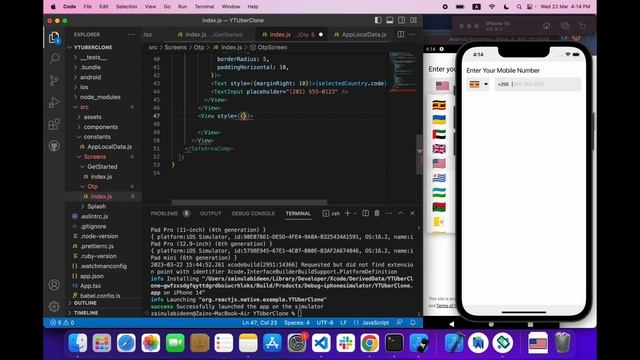Click the Home button in the iPhone Simulator toolbar
640x360 pixels.
point(547,26)
